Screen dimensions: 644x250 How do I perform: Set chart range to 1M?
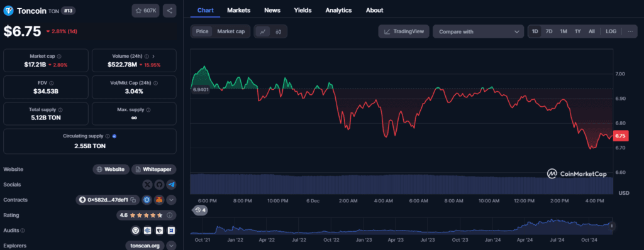tap(563, 31)
